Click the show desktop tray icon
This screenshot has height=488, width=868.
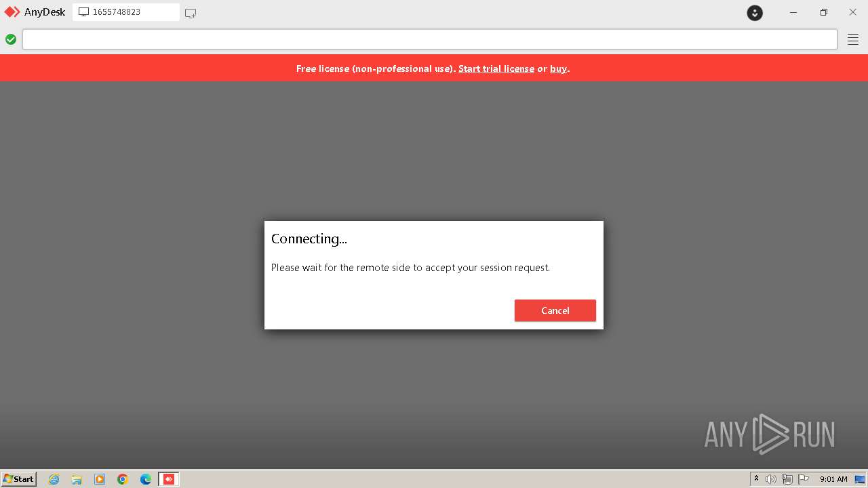click(860, 479)
